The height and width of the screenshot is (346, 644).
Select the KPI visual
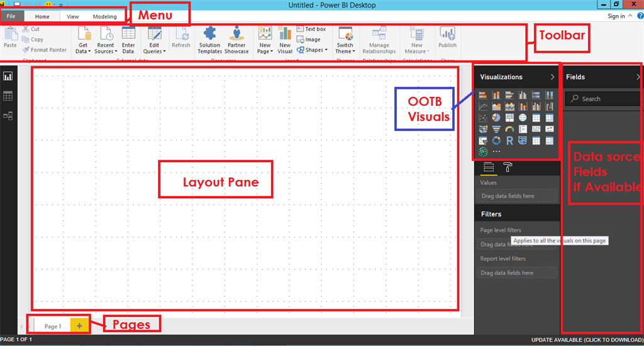[x=549, y=130]
